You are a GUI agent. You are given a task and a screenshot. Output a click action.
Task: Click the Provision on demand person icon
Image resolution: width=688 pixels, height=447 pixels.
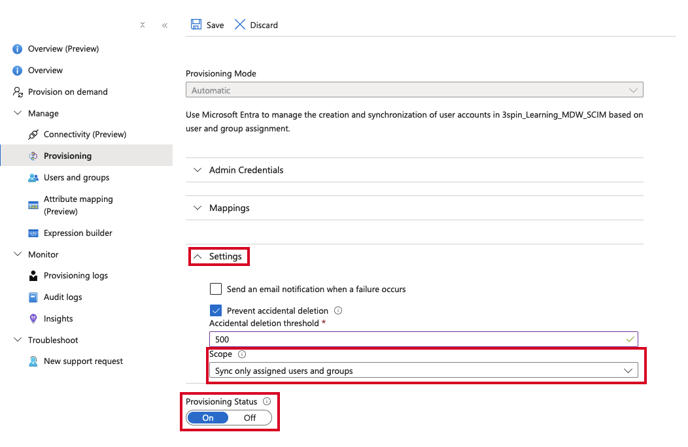[18, 92]
